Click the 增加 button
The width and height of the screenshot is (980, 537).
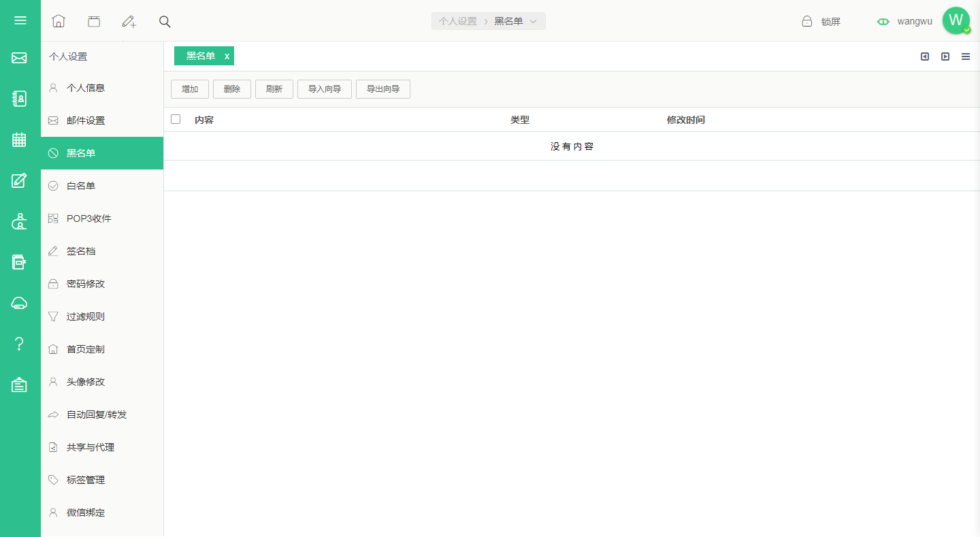[190, 89]
